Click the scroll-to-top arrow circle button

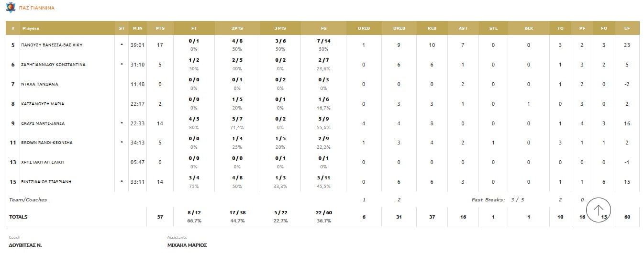[x=598, y=210]
